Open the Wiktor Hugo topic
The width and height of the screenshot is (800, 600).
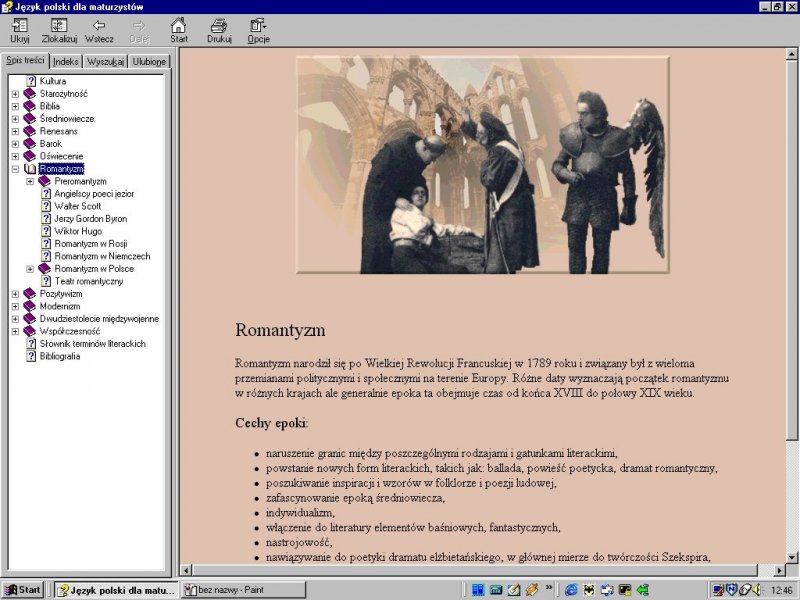79,231
